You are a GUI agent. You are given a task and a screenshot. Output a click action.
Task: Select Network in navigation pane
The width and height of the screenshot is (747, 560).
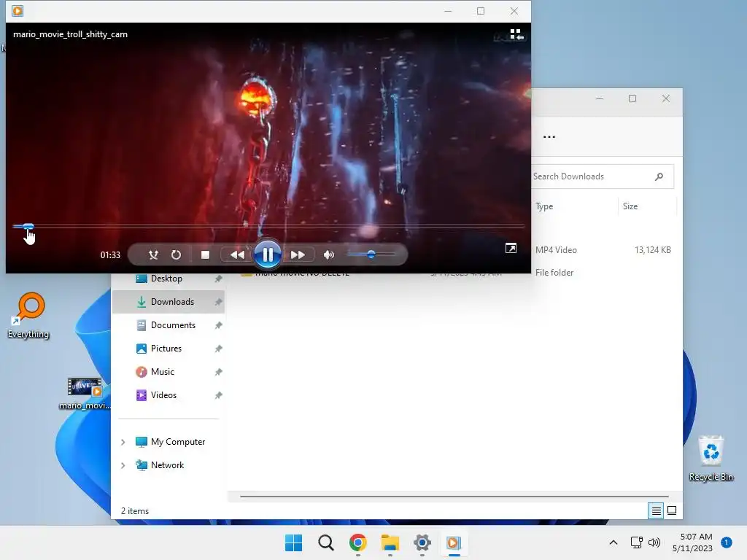click(x=167, y=465)
